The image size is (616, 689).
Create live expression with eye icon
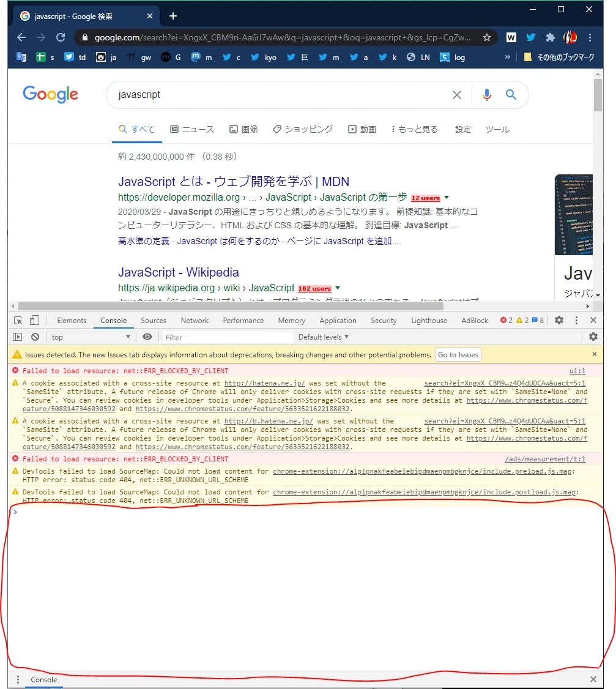(147, 337)
